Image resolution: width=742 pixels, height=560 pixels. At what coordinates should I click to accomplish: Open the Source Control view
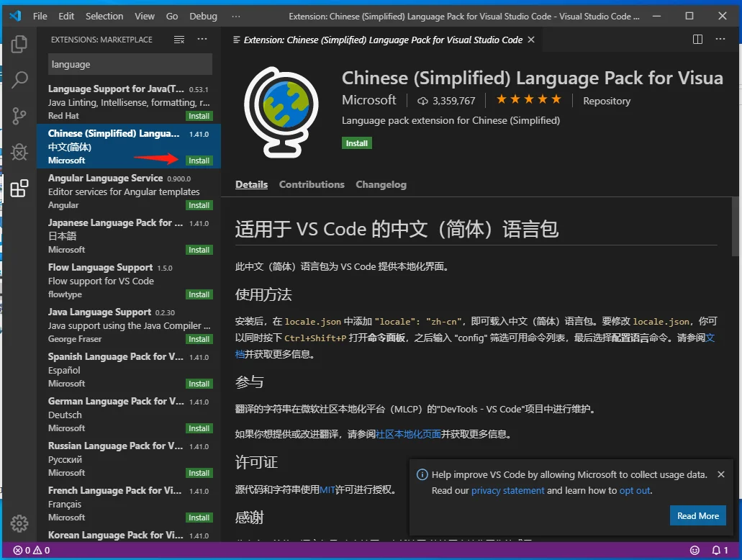coord(19,116)
